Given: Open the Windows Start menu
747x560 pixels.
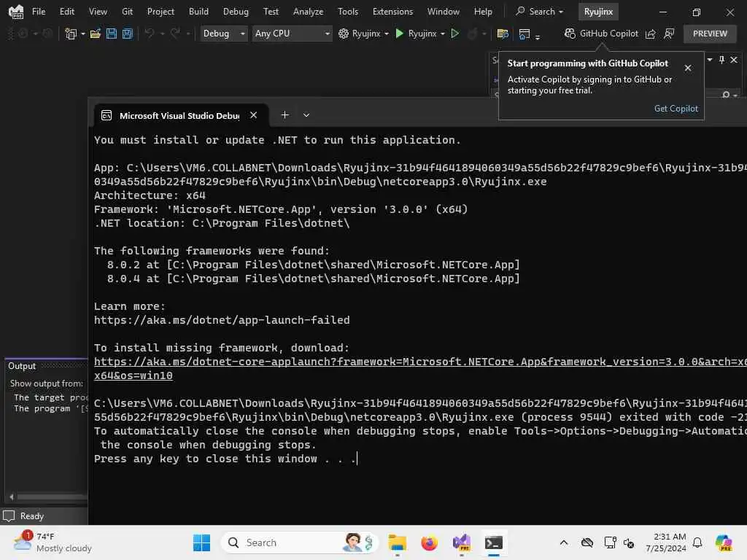Looking at the screenshot, I should tap(201, 542).
